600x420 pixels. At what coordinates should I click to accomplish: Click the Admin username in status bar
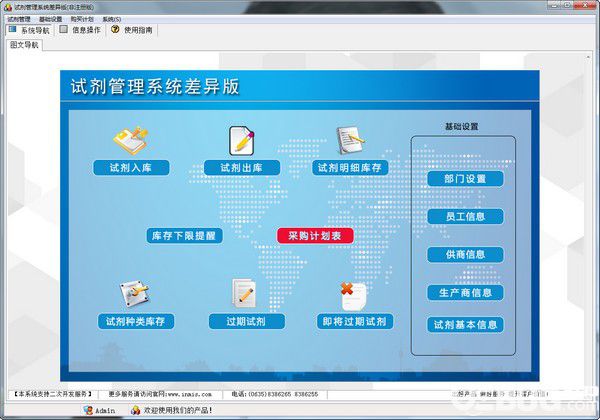tap(104, 411)
